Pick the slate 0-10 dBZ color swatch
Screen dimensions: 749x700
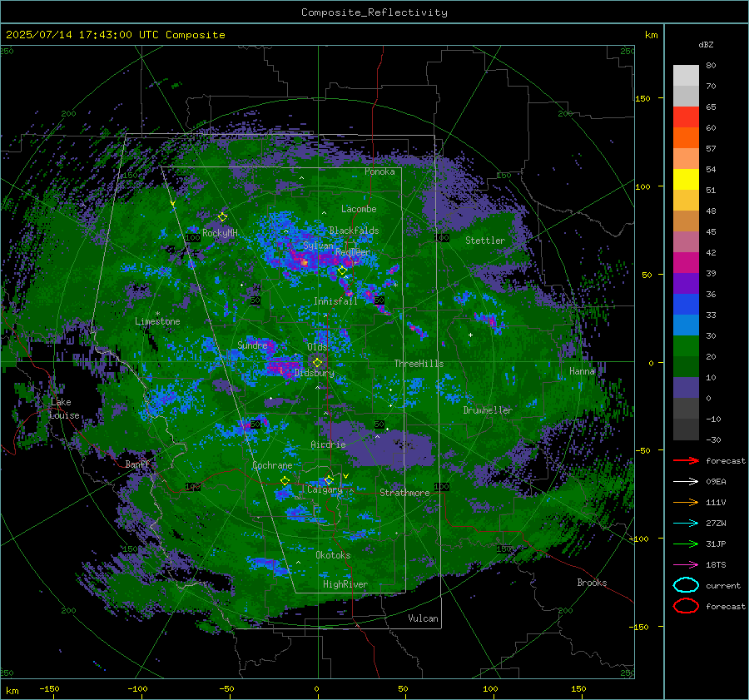click(686, 388)
